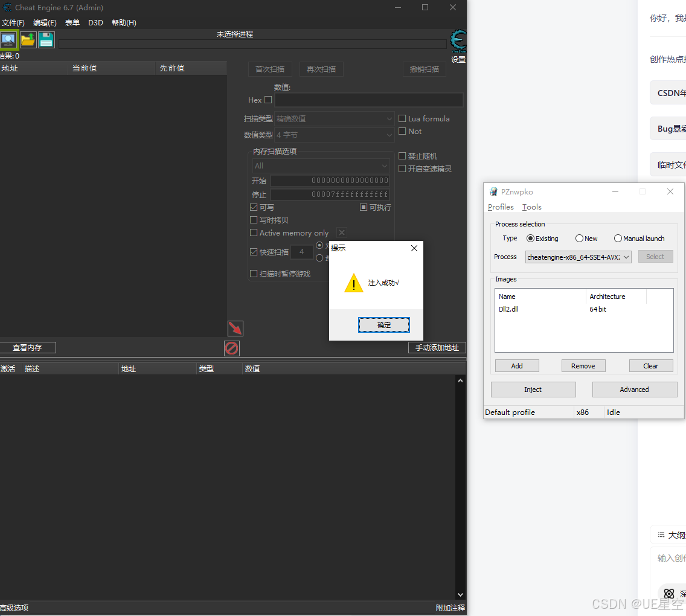This screenshot has height=616, width=686.
Task: Click Advanced button in PZnwpko
Action: [x=635, y=390]
